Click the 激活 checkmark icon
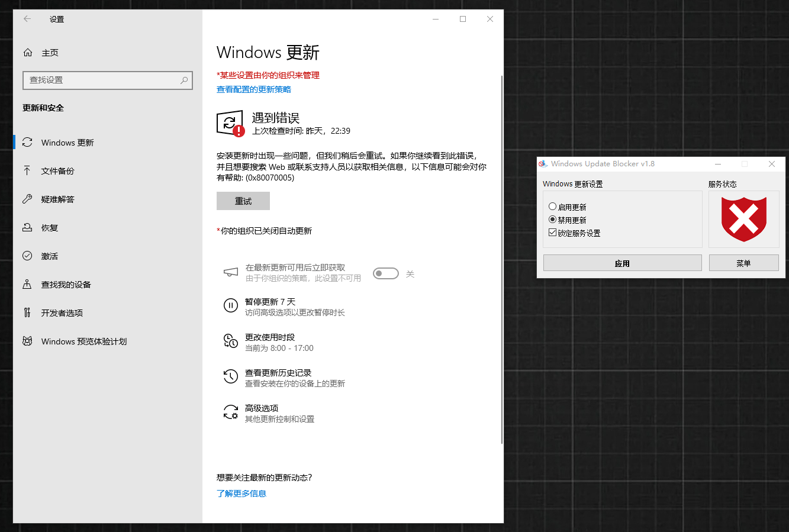Viewport: 789px width, 532px height. [27, 256]
